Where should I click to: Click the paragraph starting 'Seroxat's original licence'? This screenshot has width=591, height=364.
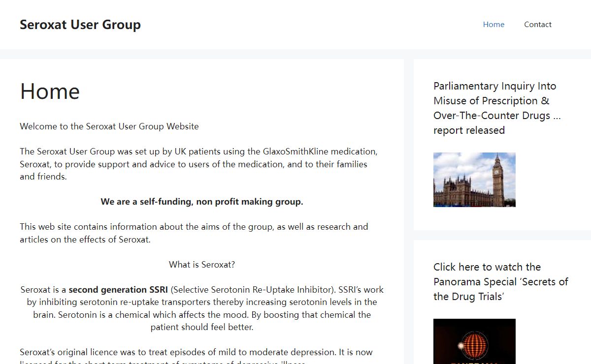coord(196,358)
